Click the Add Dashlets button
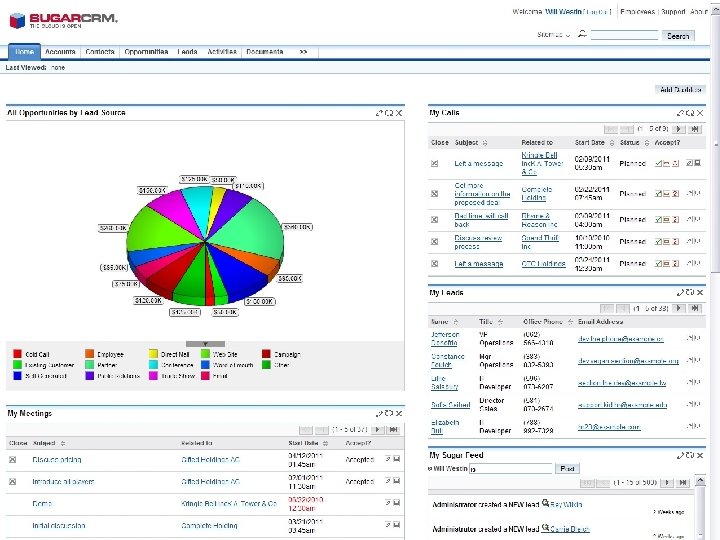This screenshot has height=540, width=720. tap(680, 90)
